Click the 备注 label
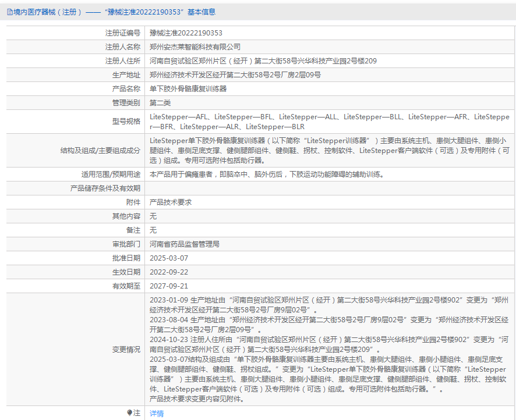The image size is (516, 420). pos(133,230)
